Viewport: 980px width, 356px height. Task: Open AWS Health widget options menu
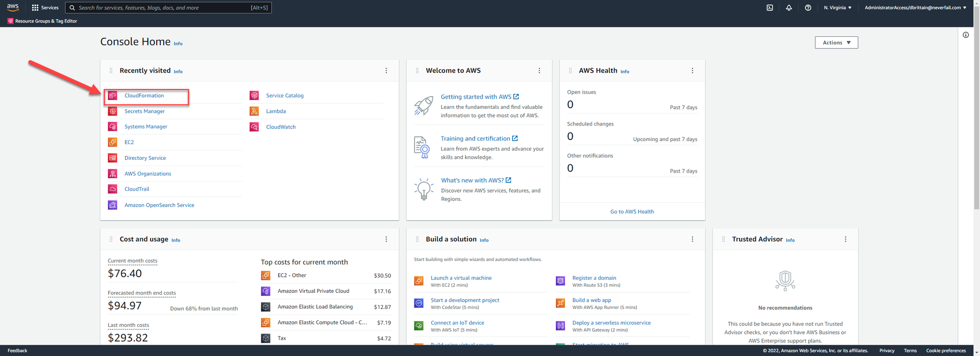click(x=692, y=70)
